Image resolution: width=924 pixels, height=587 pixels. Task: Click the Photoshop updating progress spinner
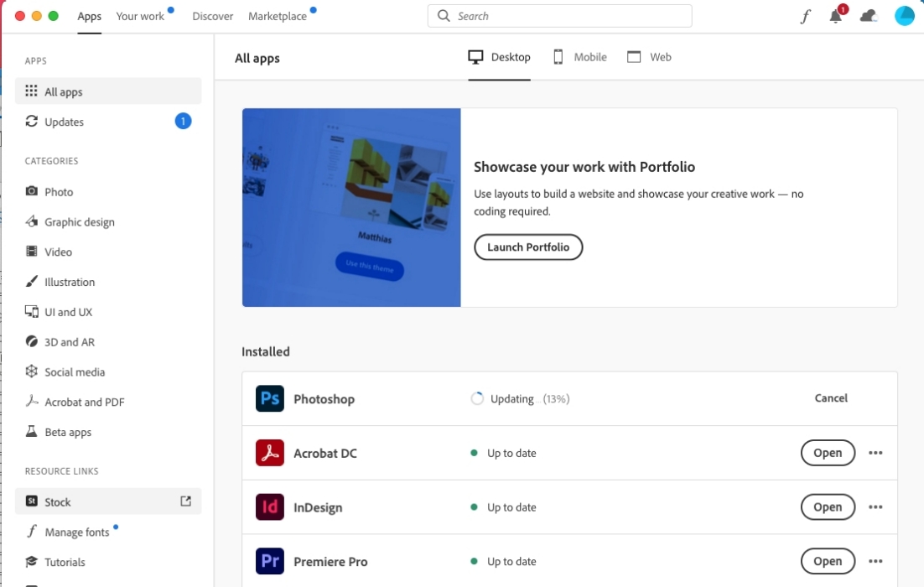click(477, 399)
